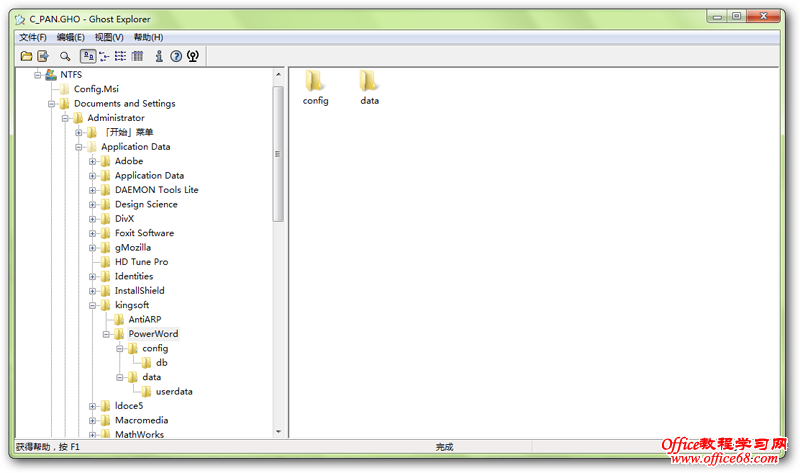The height and width of the screenshot is (473, 800).
Task: Click the tree scrollbar up arrow
Action: pyautogui.click(x=278, y=74)
